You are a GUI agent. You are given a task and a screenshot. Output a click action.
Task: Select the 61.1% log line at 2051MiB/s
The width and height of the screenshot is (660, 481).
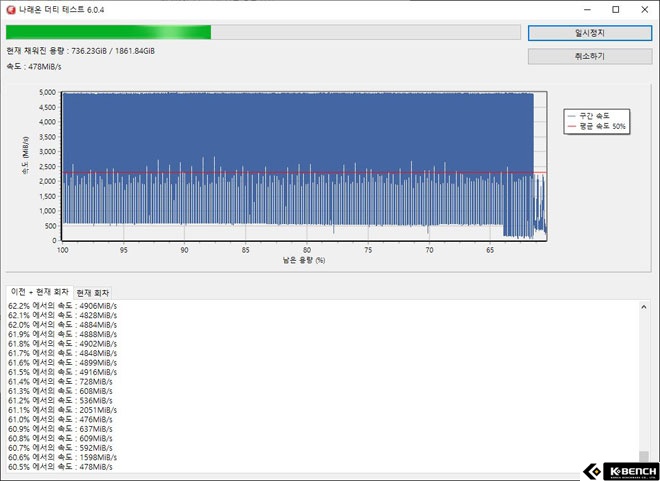[x=62, y=410]
